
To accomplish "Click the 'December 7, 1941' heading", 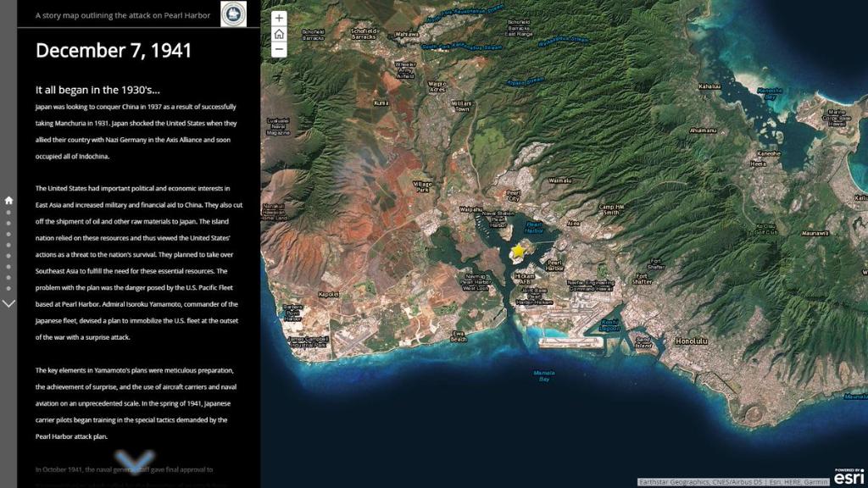I will (114, 50).
